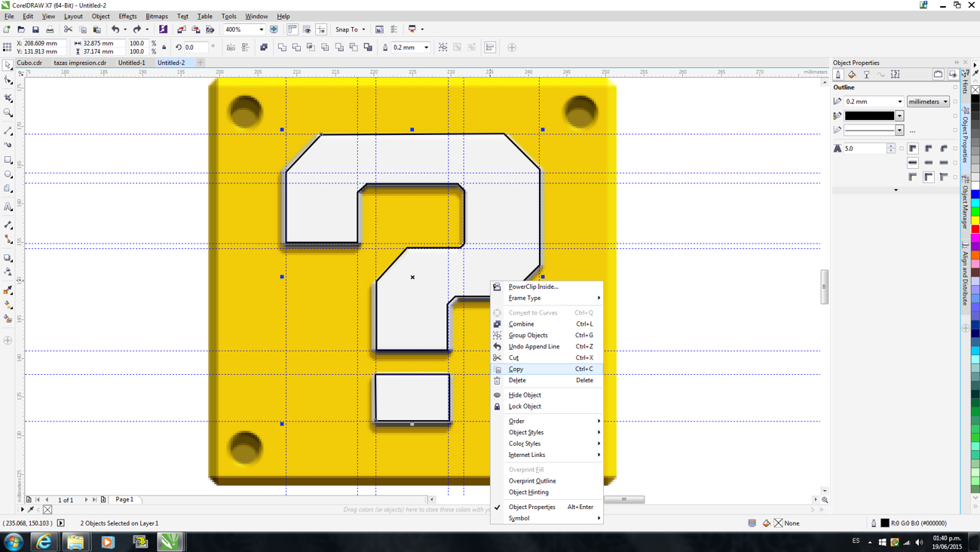Select the Parallel Dimension tool
Image resolution: width=980 pixels, height=552 pixels.
pos(8,225)
